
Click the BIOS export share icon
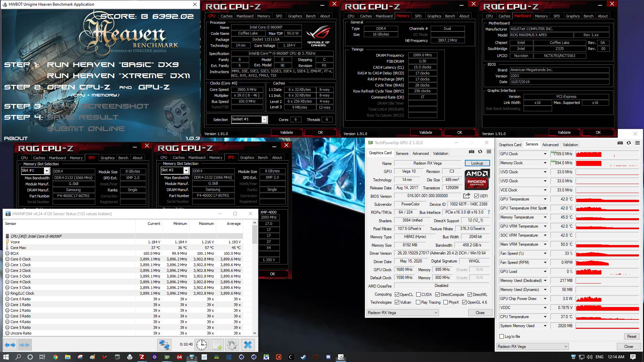[x=467, y=196]
